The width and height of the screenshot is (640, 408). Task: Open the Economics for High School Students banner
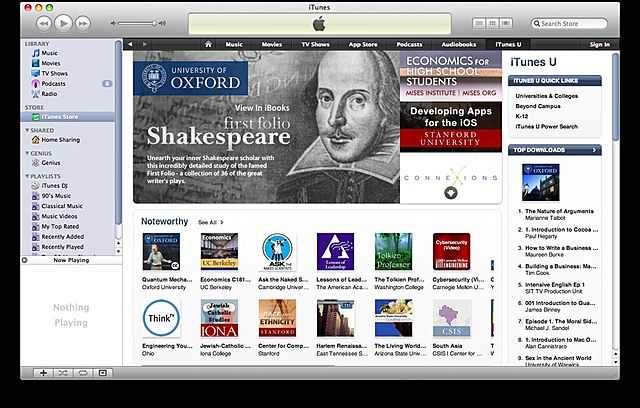click(451, 76)
